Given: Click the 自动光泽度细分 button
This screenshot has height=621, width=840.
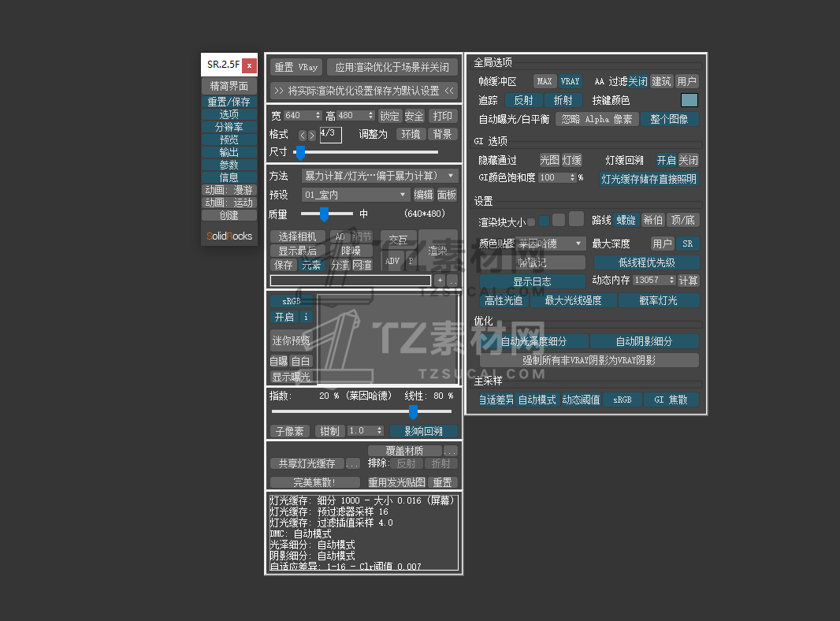Looking at the screenshot, I should click(533, 341).
